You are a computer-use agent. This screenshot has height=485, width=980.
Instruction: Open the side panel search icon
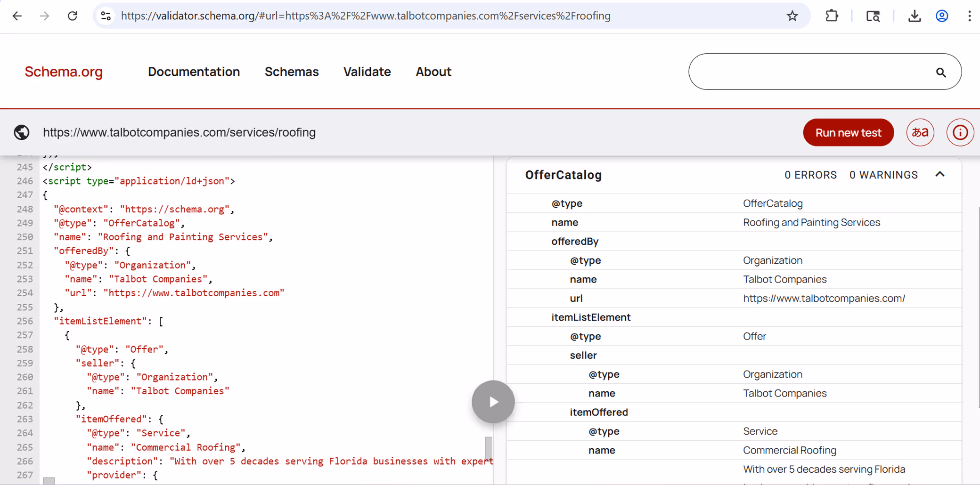click(873, 16)
